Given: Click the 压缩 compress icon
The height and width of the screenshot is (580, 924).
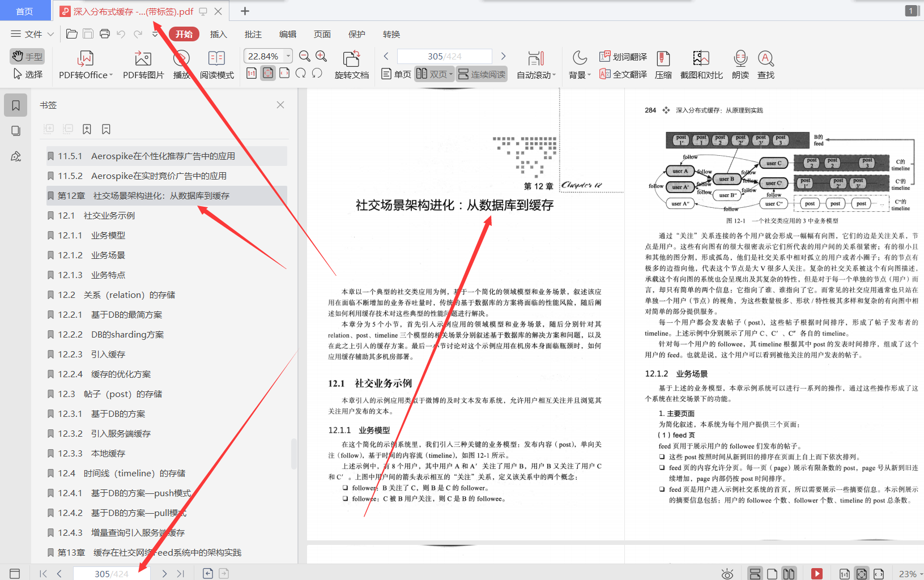Looking at the screenshot, I should tap(663, 58).
